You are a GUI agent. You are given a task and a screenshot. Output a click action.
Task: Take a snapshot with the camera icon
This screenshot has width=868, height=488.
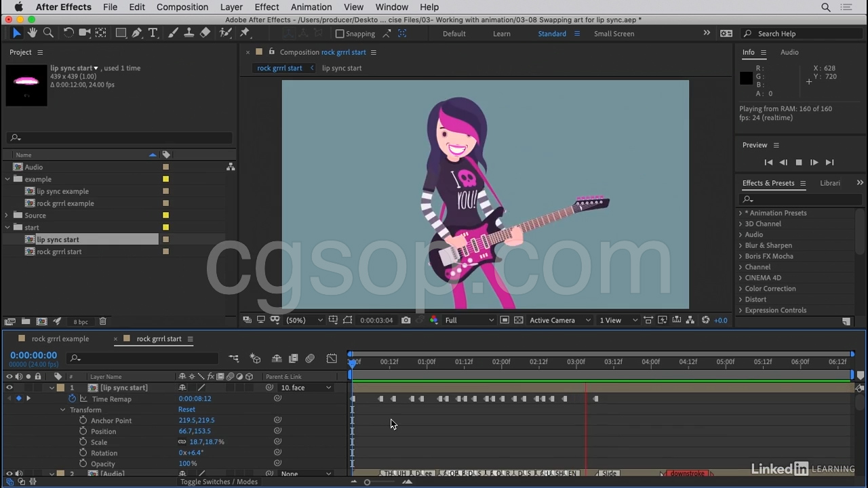pyautogui.click(x=406, y=321)
